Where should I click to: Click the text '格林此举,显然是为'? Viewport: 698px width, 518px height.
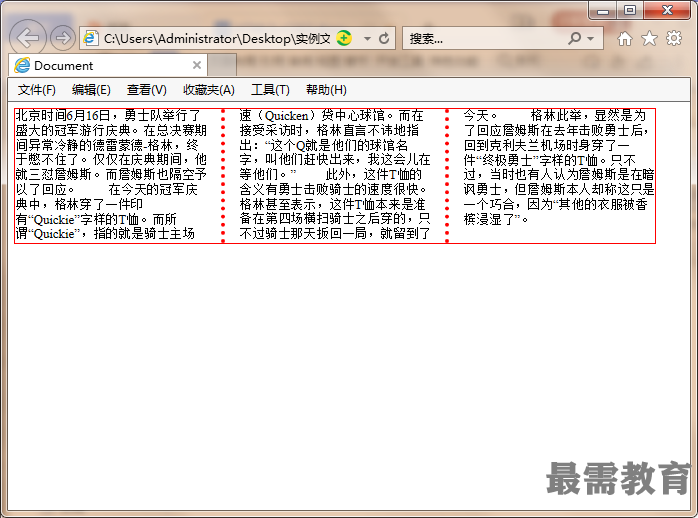[x=588, y=116]
